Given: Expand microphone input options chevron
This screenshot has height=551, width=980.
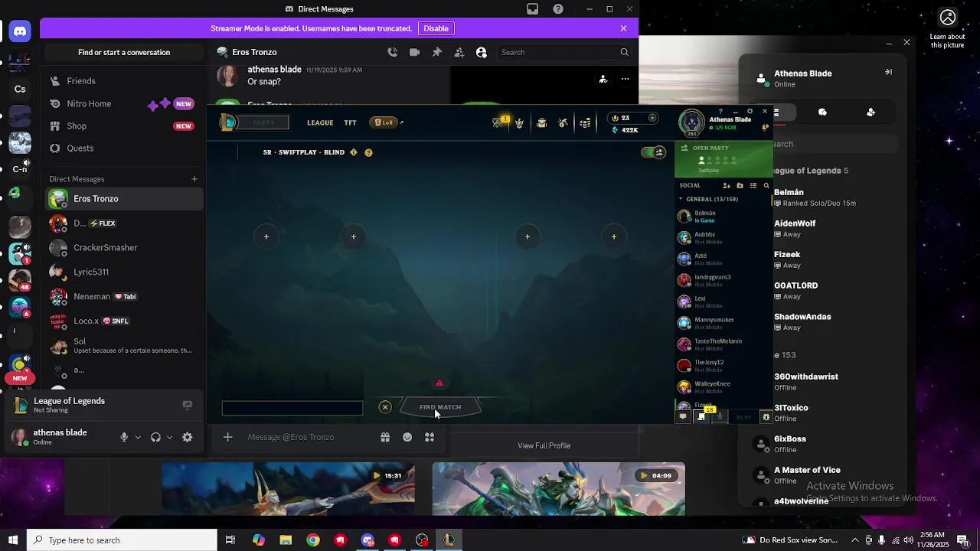Looking at the screenshot, I should pyautogui.click(x=138, y=437).
